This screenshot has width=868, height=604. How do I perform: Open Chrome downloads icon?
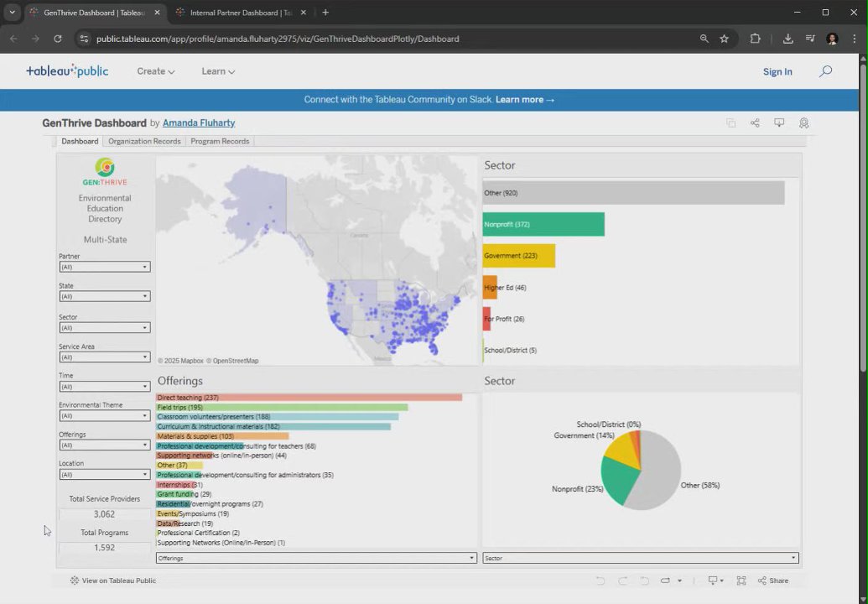tap(787, 39)
